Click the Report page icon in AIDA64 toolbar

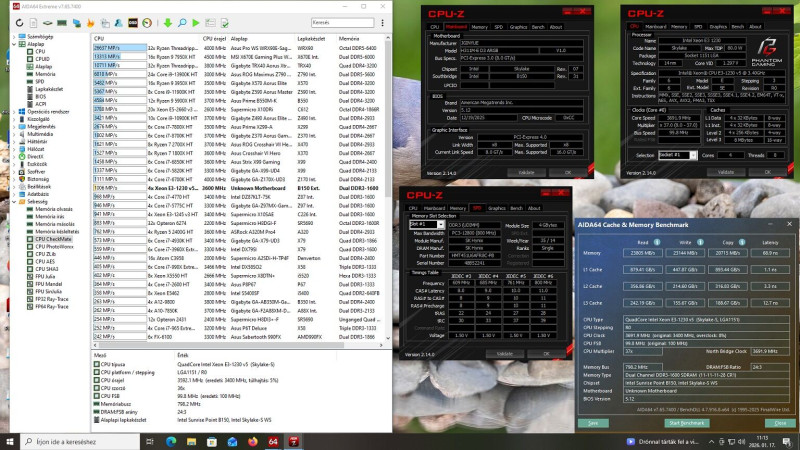click(x=33, y=23)
